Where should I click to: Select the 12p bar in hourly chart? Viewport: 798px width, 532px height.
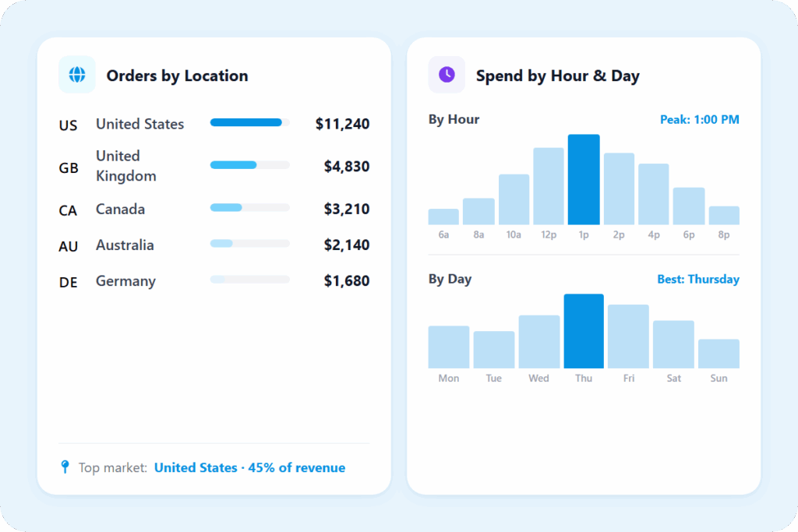click(549, 187)
